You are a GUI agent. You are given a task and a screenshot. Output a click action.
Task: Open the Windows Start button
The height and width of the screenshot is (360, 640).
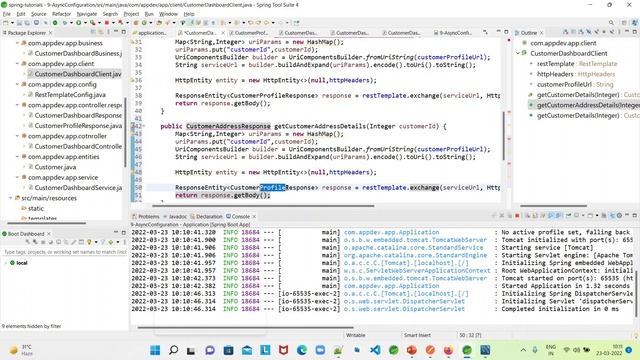tap(155, 350)
